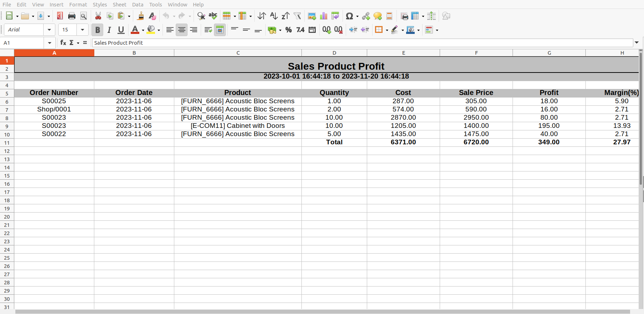This screenshot has width=644, height=314.
Task: Expand the Name Box dropdown arrow
Action: pos(50,43)
